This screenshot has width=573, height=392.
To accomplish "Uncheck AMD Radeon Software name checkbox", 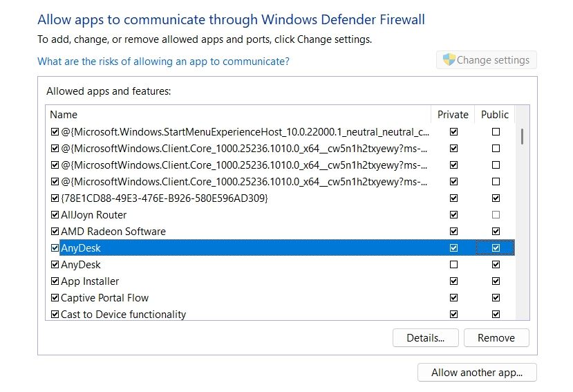I will [55, 232].
